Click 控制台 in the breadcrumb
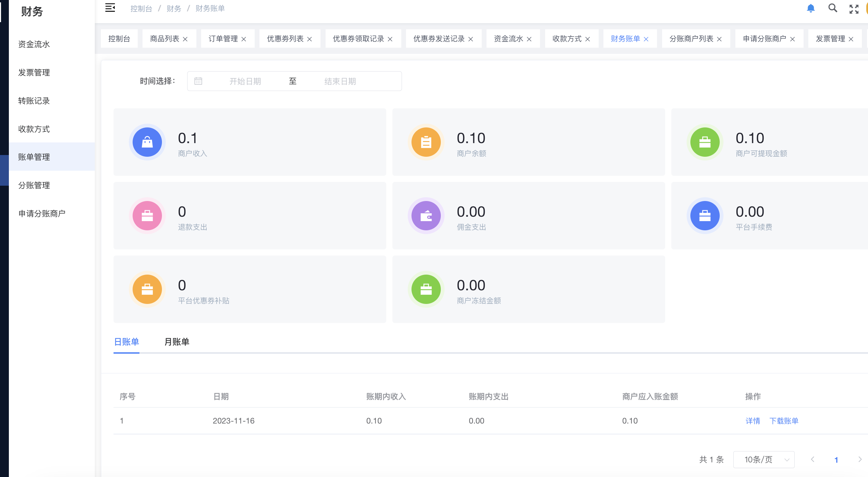Viewport: 868px width, 477px height. pos(141,9)
